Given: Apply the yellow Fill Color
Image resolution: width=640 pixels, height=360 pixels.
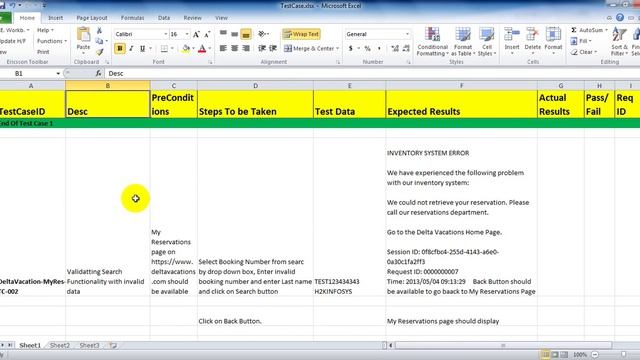Looking at the screenshot, I should (x=186, y=49).
